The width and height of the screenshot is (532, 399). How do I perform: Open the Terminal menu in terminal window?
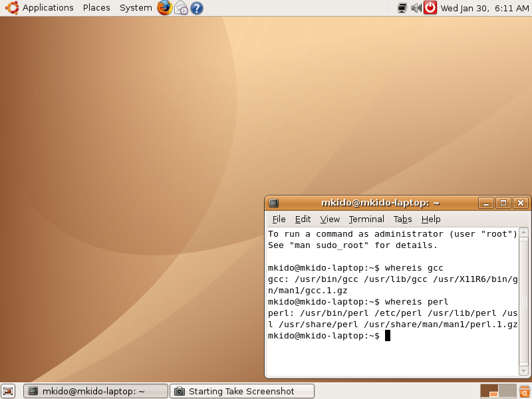coord(366,219)
